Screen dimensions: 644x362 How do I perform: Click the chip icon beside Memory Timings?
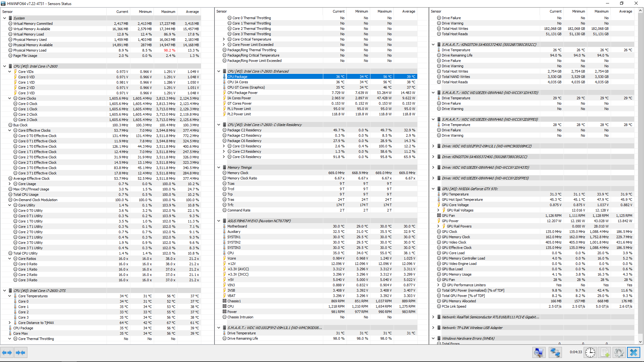point(225,167)
